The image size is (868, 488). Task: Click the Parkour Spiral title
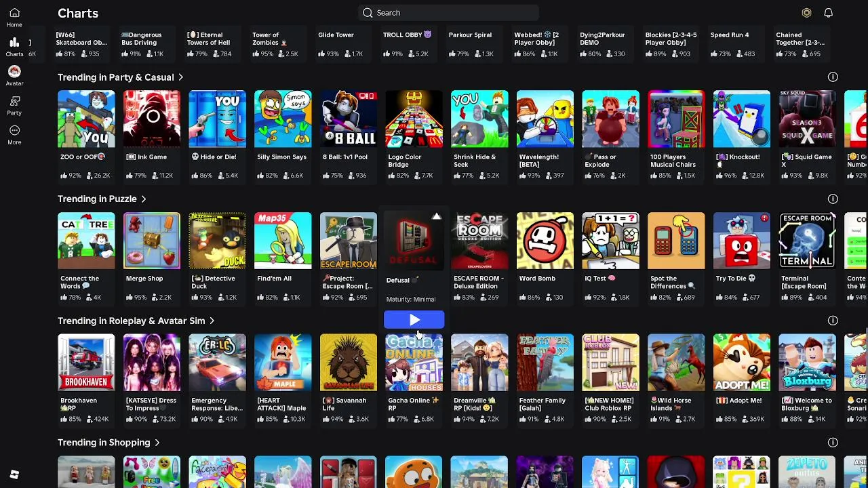coord(470,35)
